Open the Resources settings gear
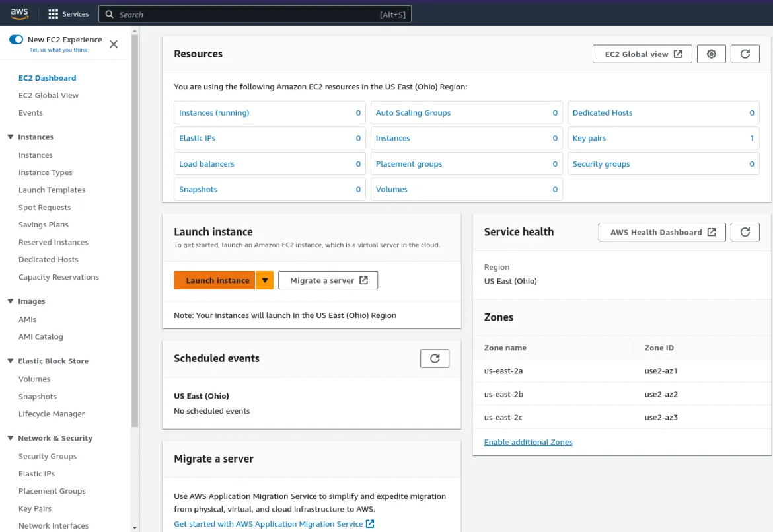The width and height of the screenshot is (773, 532). [x=711, y=54]
